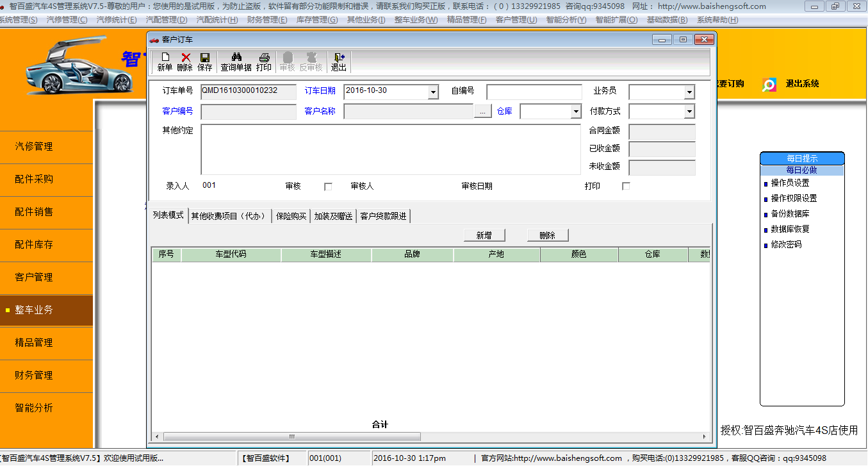Screen dimensions: 868x466
Task: Click the car logo image
Action: pos(78,65)
